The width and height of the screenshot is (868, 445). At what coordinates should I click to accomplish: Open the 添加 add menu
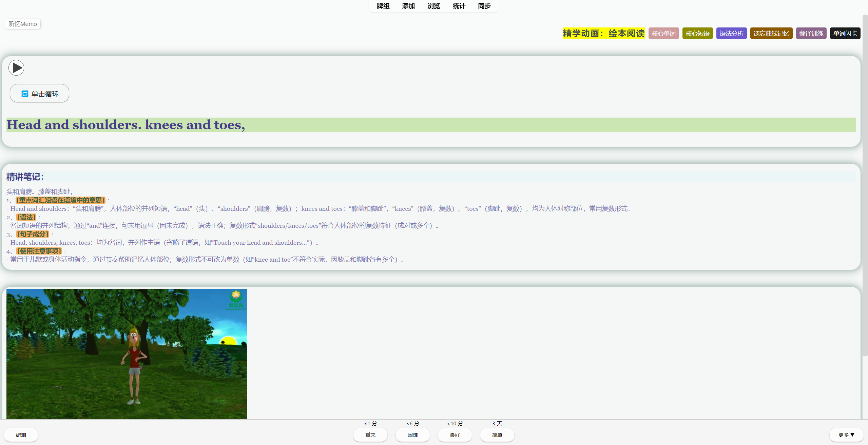point(408,6)
